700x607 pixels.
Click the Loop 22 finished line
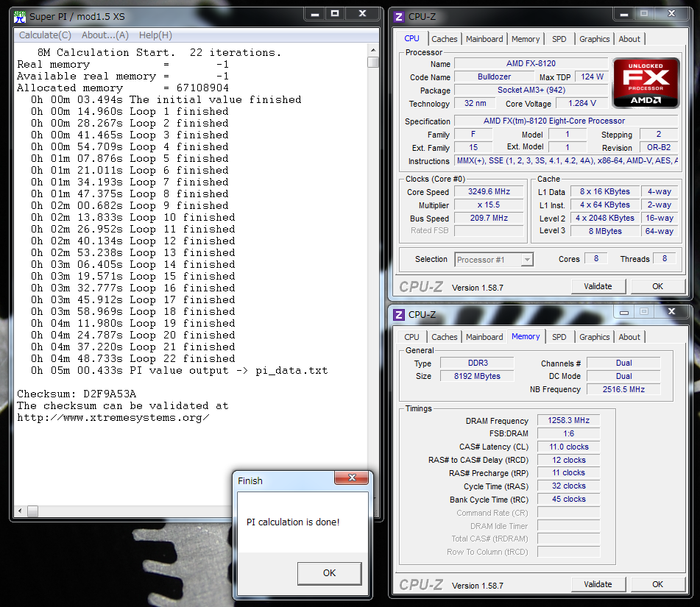click(133, 359)
